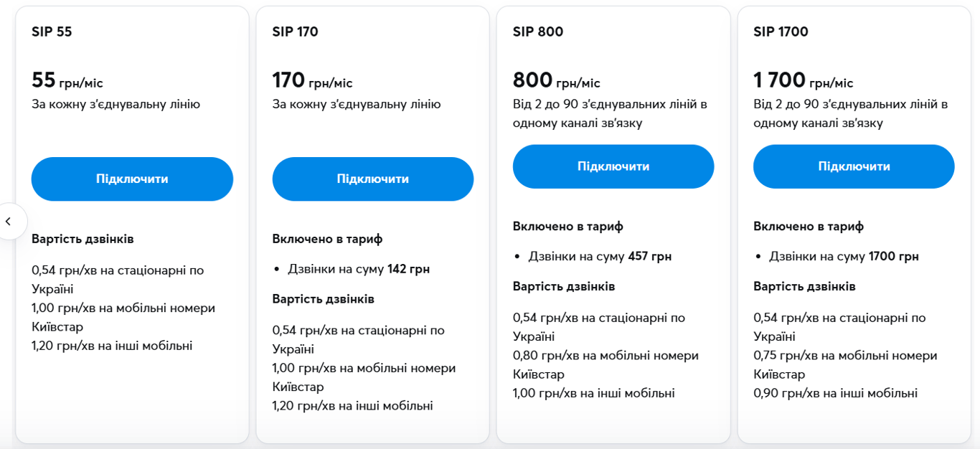Select the SIP 800 plan title
Image resolution: width=980 pixels, height=449 pixels.
[x=537, y=32]
